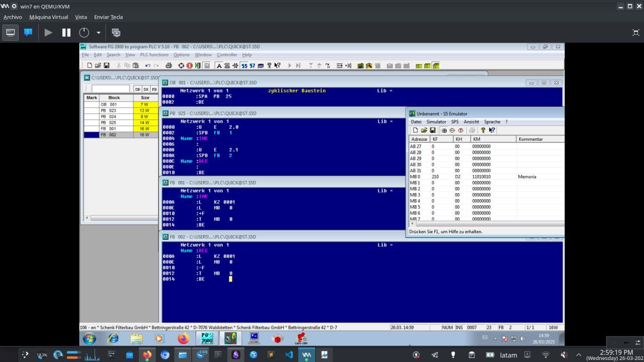Open the shutdown dropdown arrow in VM toolbar
The width and height of the screenshot is (644, 362).
(99, 32)
